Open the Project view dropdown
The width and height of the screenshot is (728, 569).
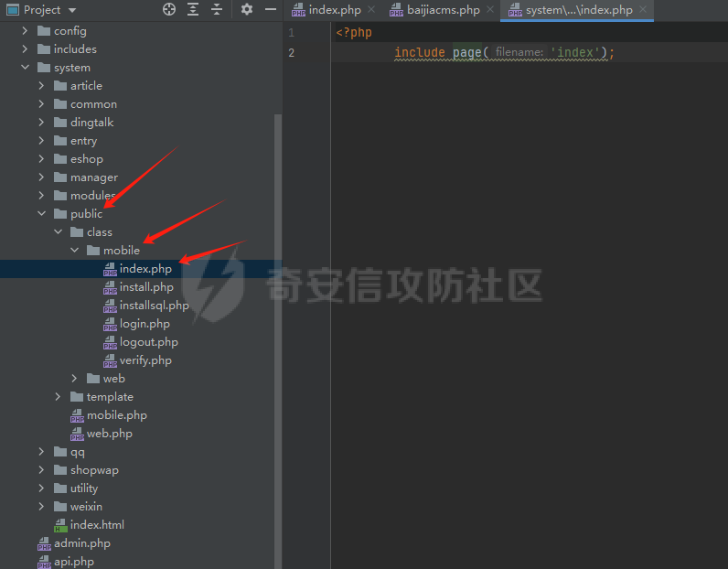[70, 10]
